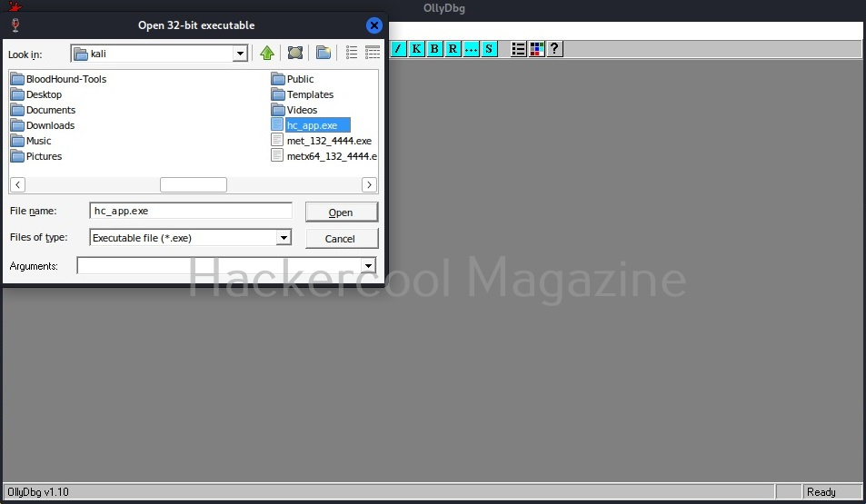The height and width of the screenshot is (504, 866).
Task: Select hc_app.exe in file list
Action: pos(311,125)
